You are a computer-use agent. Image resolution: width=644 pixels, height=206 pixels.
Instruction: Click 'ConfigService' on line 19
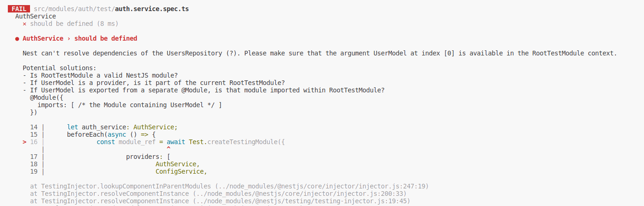coord(179,171)
